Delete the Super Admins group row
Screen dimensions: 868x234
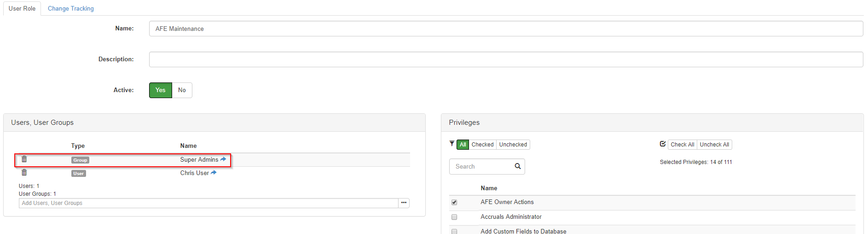coord(24,159)
